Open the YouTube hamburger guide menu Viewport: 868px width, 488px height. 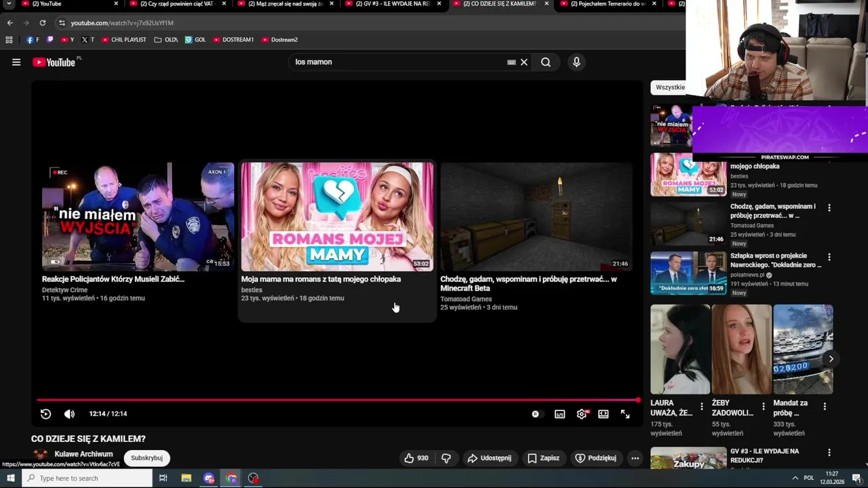point(16,62)
